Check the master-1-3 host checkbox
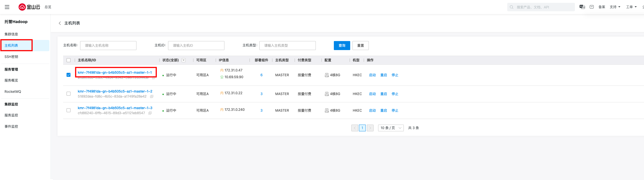The width and height of the screenshot is (644, 180). click(x=69, y=110)
